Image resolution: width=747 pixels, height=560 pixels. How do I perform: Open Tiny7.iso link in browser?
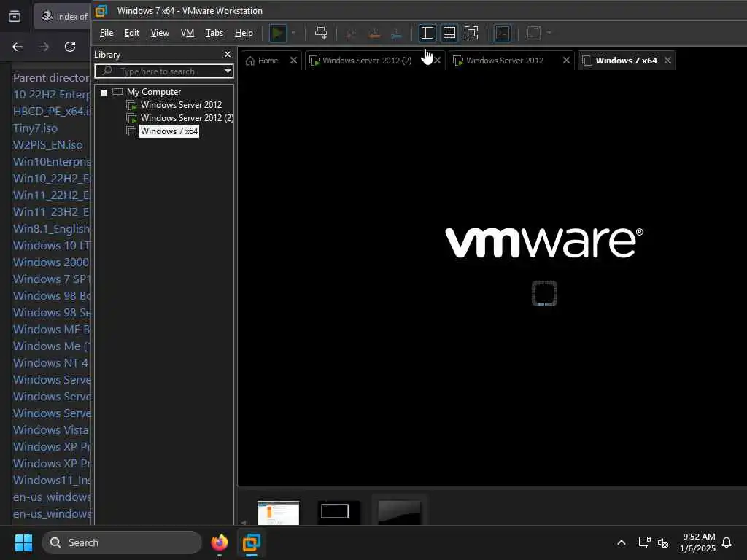tap(35, 128)
